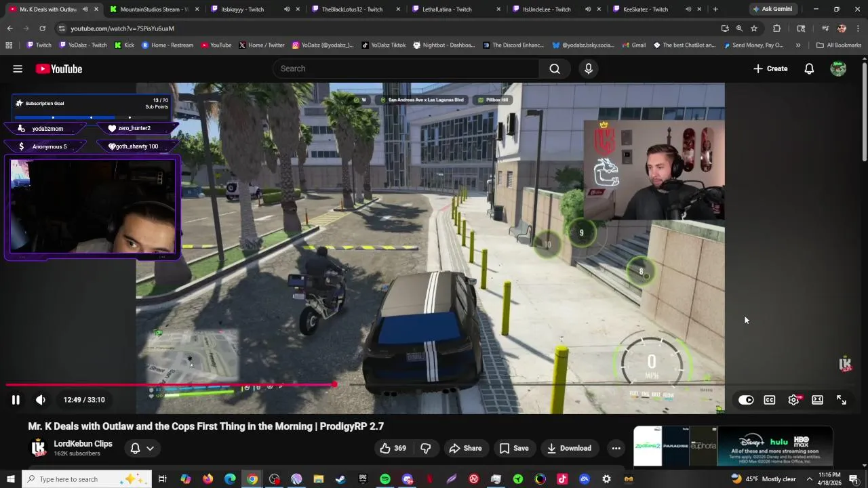Screen dimensions: 868x488
Task: Open the weather widget showing 45°F
Action: click(x=764, y=479)
